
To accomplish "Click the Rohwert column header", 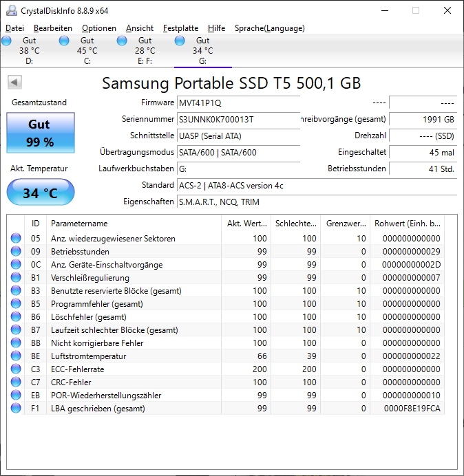I will (x=407, y=224).
